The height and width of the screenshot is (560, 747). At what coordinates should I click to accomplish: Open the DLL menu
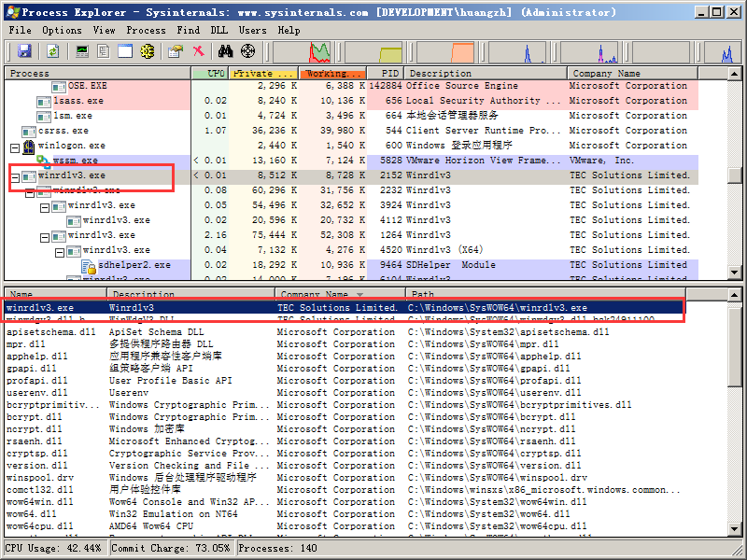218,30
